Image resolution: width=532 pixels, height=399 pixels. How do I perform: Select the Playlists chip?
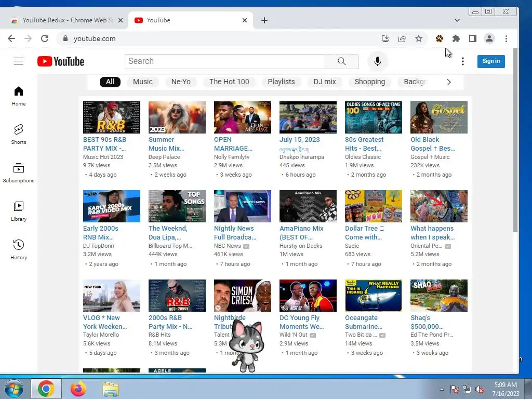(x=281, y=82)
